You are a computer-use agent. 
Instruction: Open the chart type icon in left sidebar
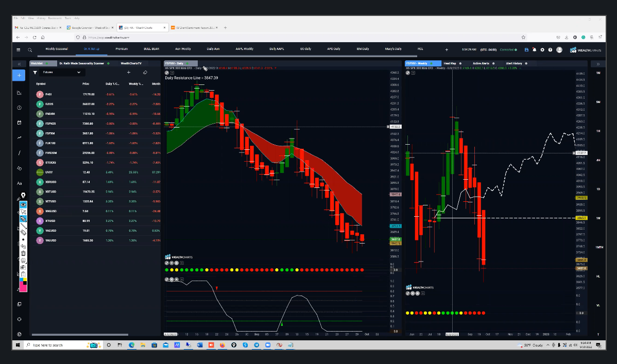19,93
